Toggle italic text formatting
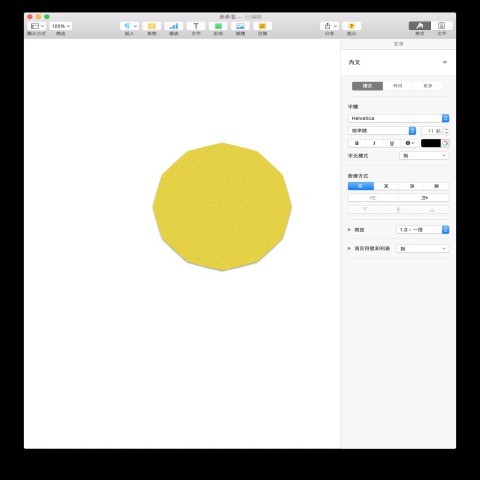480x480 pixels. [374, 143]
